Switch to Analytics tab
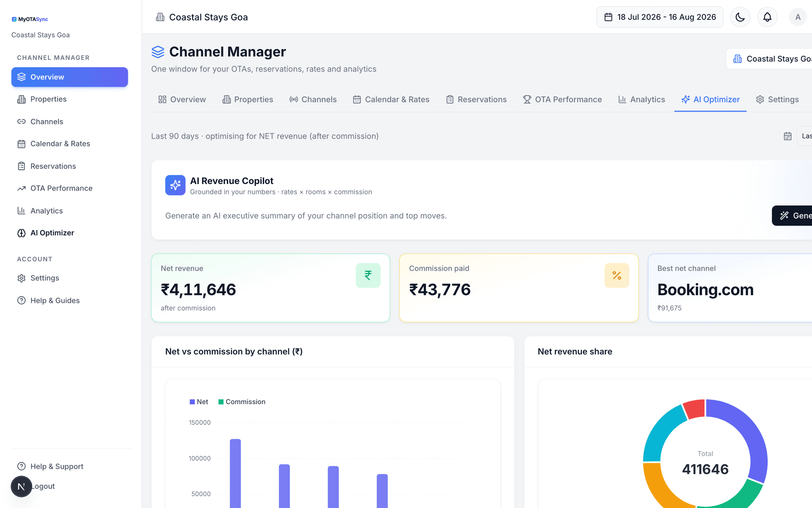The image size is (812, 508). 641,99
